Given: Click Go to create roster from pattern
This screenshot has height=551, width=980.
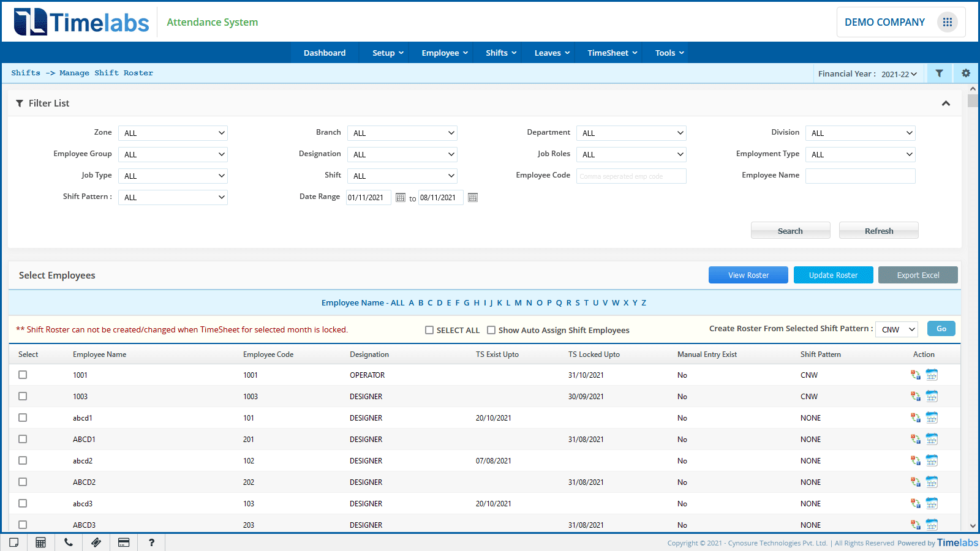Looking at the screenshot, I should pos(941,329).
